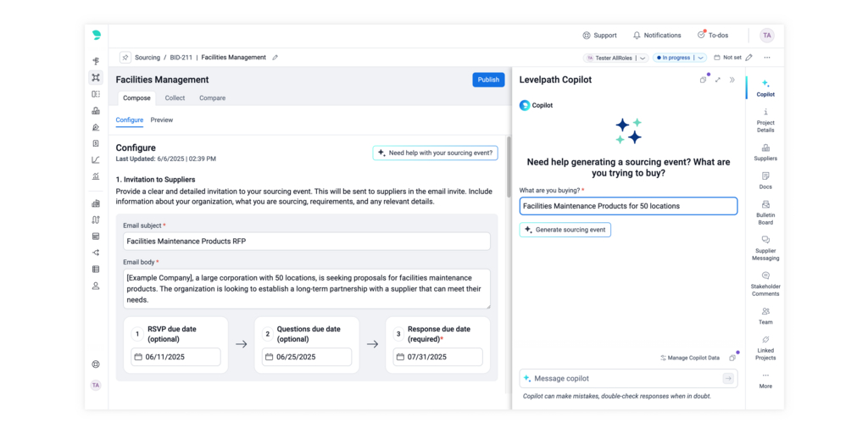Open the Response due date picker
Viewport: 868px width, 434px height.
point(437,357)
